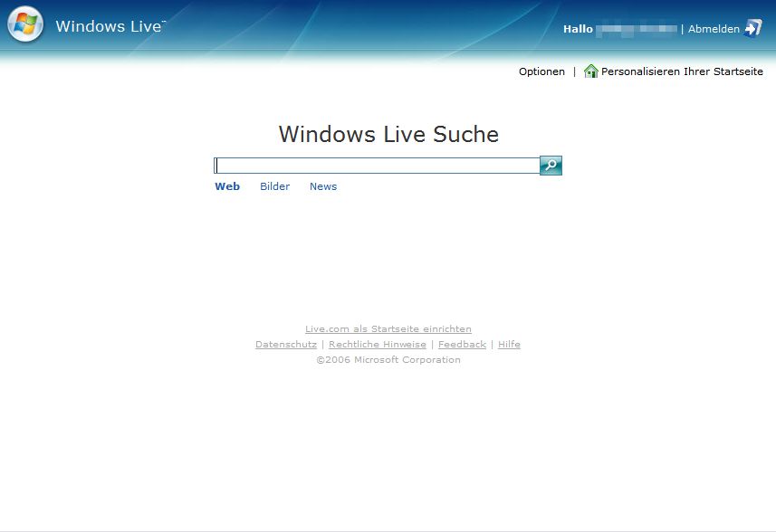This screenshot has width=776, height=532.
Task: Click the sign-out arrow icon beside Abmelden
Action: [753, 28]
